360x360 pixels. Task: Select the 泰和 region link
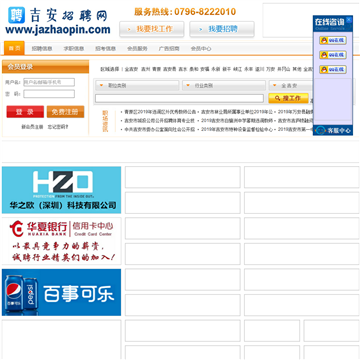(194, 69)
